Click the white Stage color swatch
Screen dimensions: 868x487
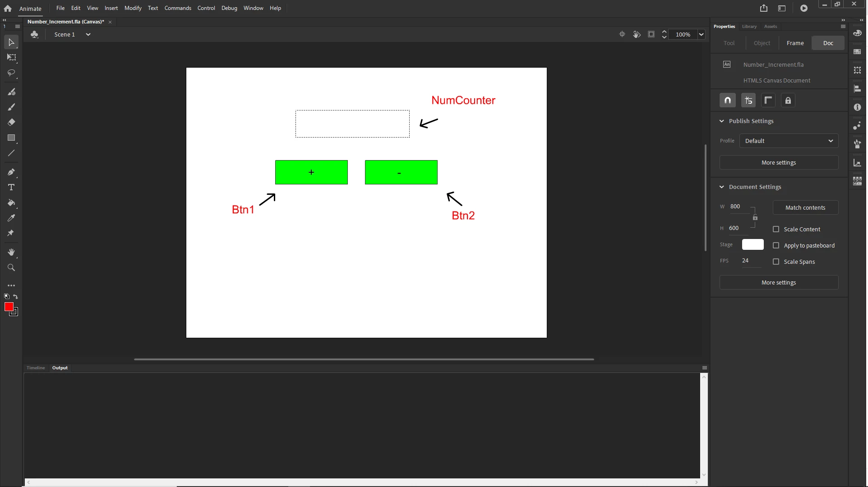[x=753, y=244]
